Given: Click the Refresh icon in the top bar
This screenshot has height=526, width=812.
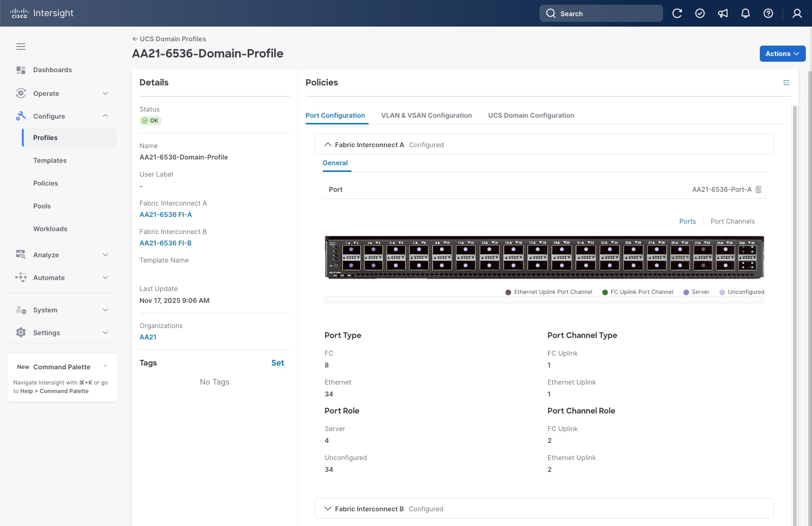Looking at the screenshot, I should pyautogui.click(x=678, y=13).
